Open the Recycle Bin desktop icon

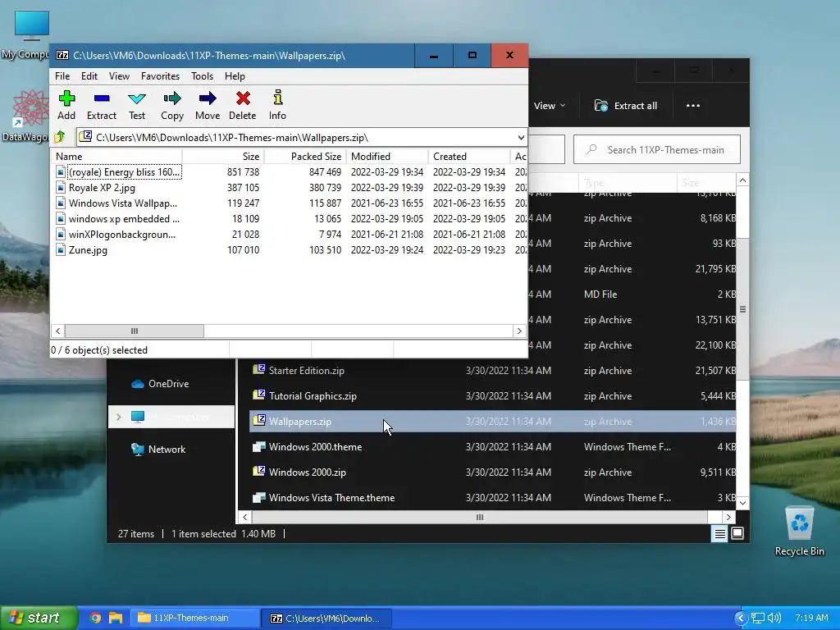tap(799, 523)
